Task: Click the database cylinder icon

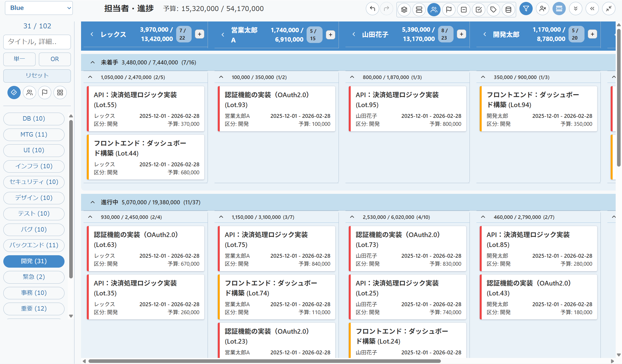Action: 508,10
